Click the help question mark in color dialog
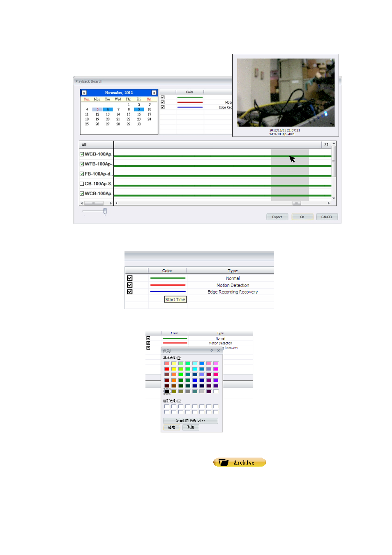 pyautogui.click(x=212, y=351)
